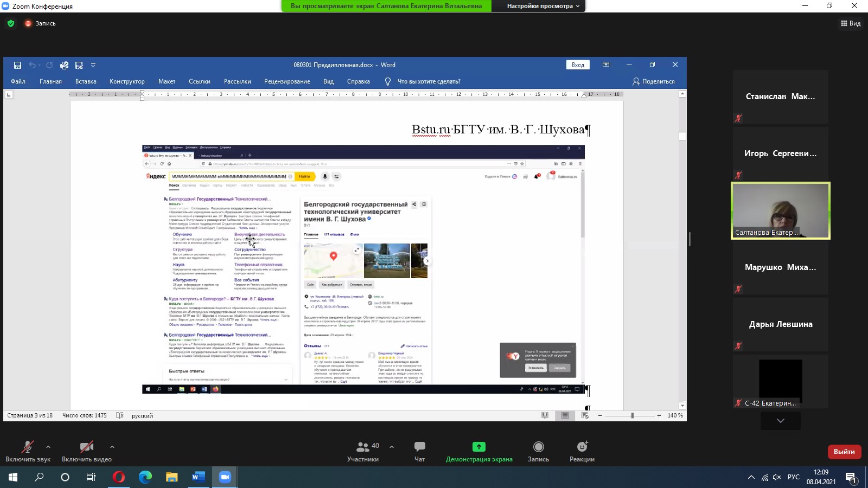Click Демонстрация экрана share screen button
868x488 pixels.
[479, 451]
